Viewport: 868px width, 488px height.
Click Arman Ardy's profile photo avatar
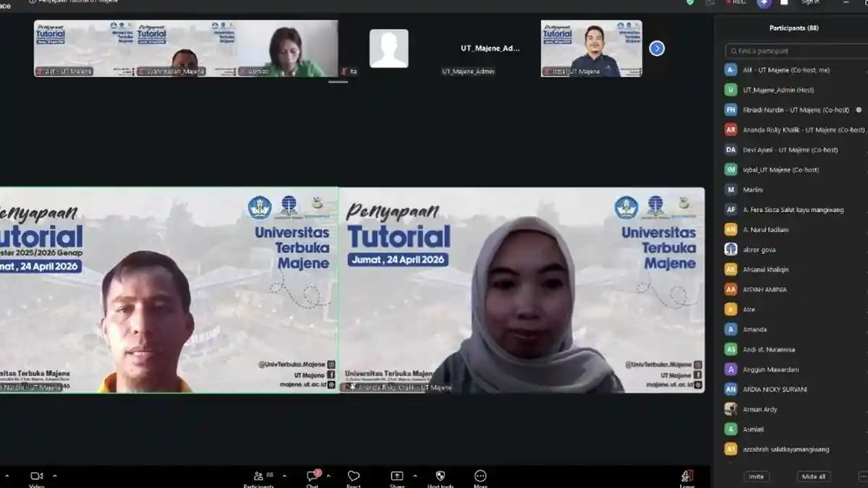coord(731,409)
